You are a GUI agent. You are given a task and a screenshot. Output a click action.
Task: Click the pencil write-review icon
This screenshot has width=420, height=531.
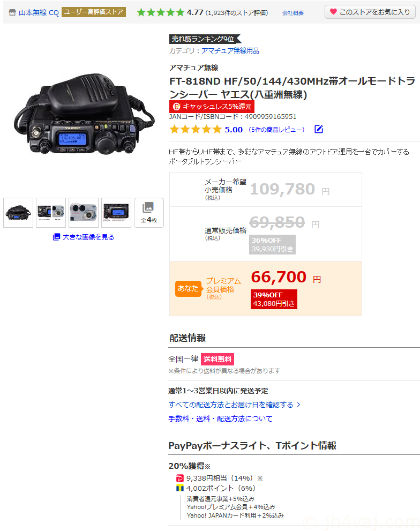pos(319,129)
